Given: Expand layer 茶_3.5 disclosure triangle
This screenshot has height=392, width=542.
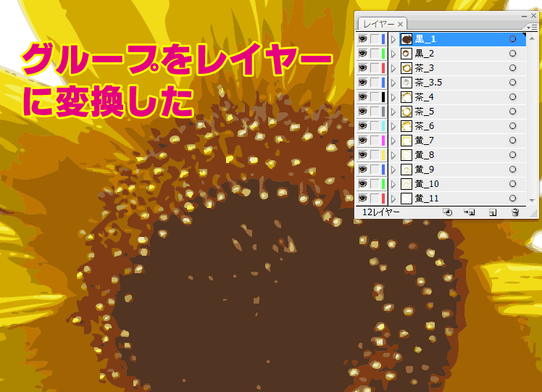Looking at the screenshot, I should (393, 83).
